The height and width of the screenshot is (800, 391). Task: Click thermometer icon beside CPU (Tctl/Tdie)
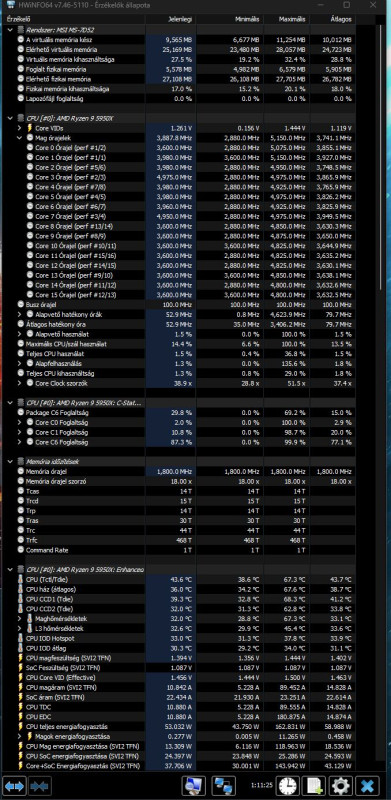20,580
